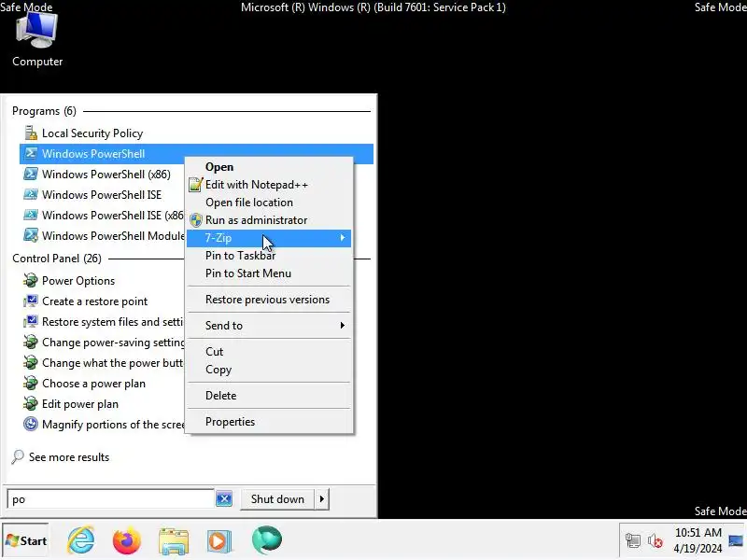The height and width of the screenshot is (560, 747).
Task: Click the UAC shield icon next to Run as administrator
Action: 196,220
